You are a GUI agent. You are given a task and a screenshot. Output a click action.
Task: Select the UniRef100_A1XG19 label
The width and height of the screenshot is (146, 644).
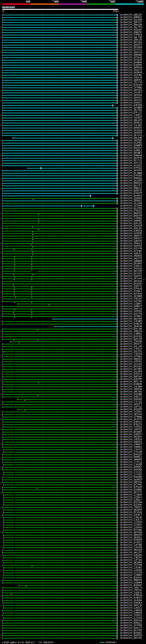131,130
